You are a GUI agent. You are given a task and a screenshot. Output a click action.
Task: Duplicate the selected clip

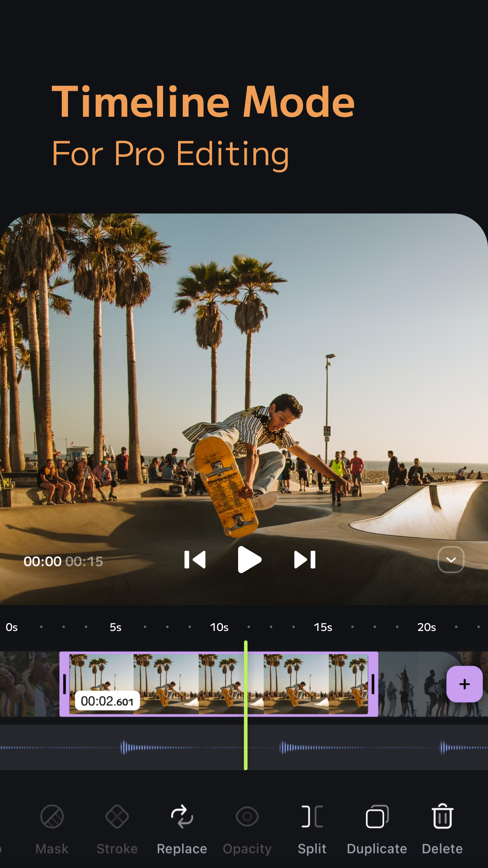pyautogui.click(x=377, y=829)
